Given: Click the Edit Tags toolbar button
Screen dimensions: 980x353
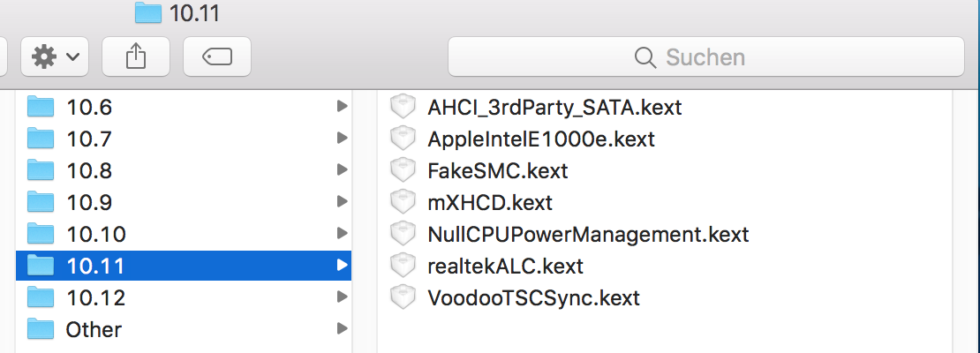Looking at the screenshot, I should [216, 57].
